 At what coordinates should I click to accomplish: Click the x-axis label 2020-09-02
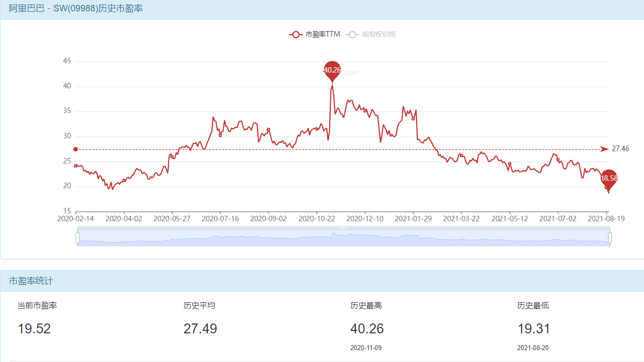(268, 218)
